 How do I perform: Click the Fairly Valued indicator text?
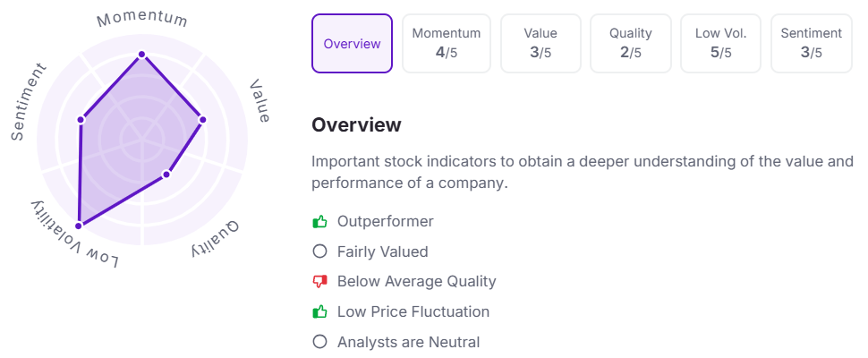click(382, 251)
